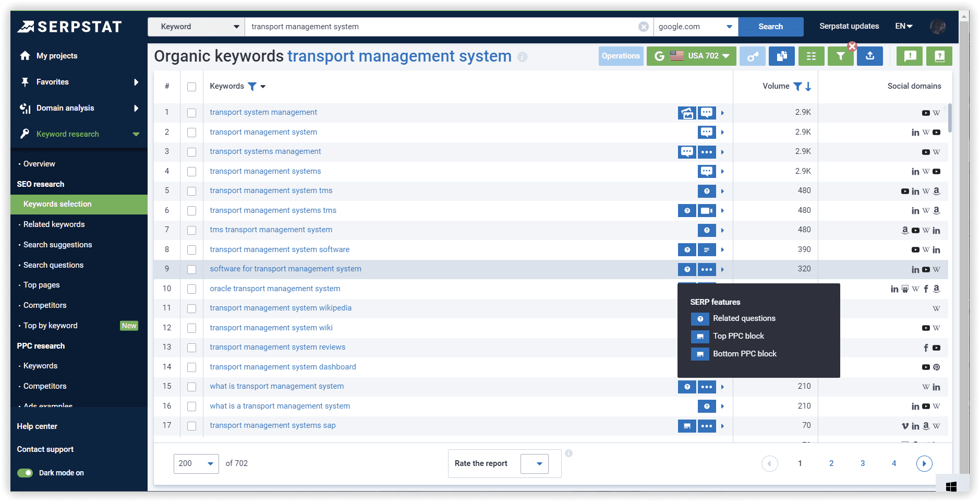Screen dimensions: 980x502
Task: Click the copy keywords icon button
Action: tap(781, 56)
